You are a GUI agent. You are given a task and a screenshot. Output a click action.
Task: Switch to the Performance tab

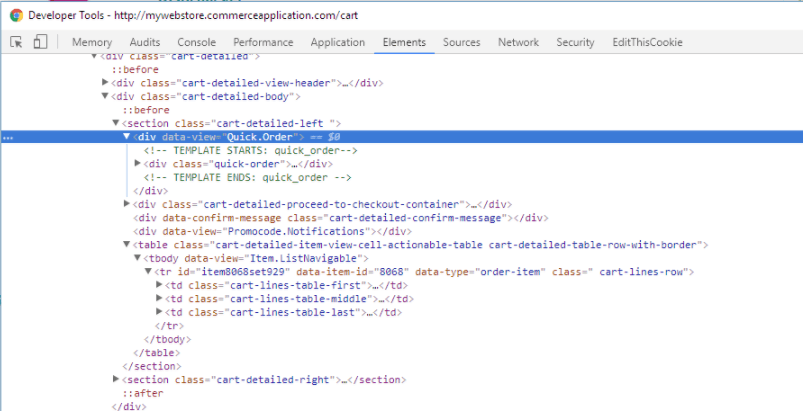pos(263,42)
